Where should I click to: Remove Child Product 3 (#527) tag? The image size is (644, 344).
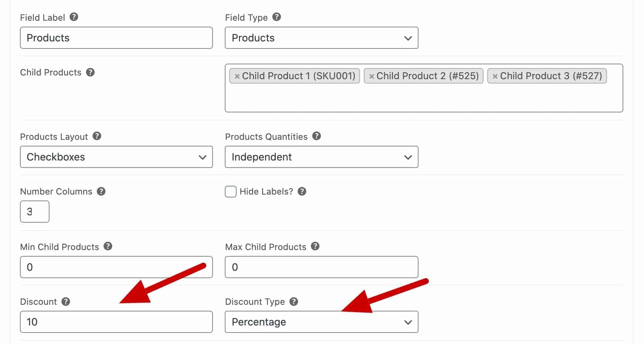coord(495,76)
